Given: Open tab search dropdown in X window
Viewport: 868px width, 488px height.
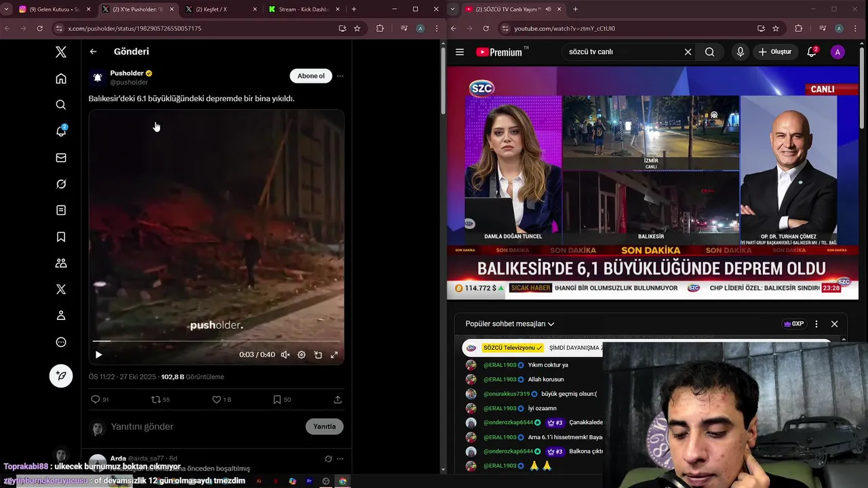Looking at the screenshot, I should [x=7, y=9].
